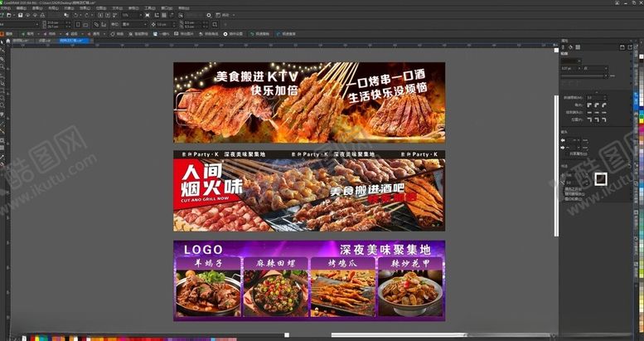The width and height of the screenshot is (644, 341).
Task: Open the 编辑 (Edit) menu
Action: (x=22, y=8)
